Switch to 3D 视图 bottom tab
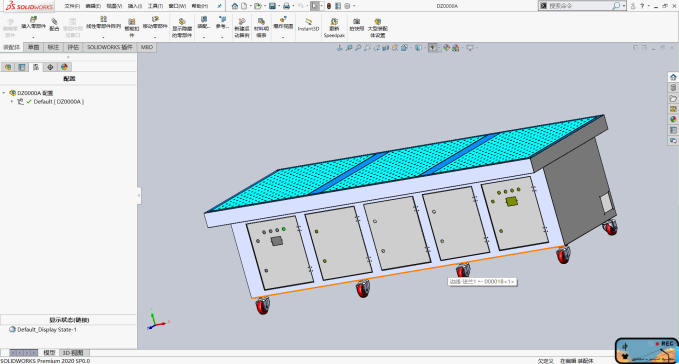 [73, 353]
